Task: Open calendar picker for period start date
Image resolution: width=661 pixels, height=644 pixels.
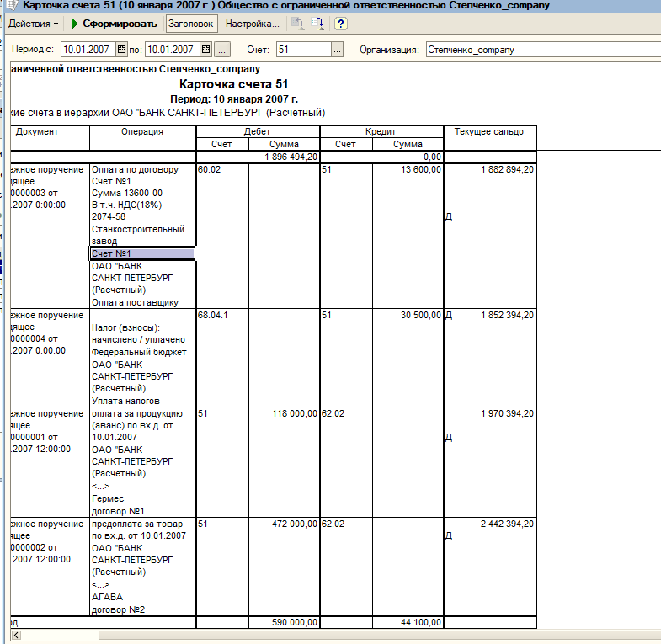Action: 121,50
